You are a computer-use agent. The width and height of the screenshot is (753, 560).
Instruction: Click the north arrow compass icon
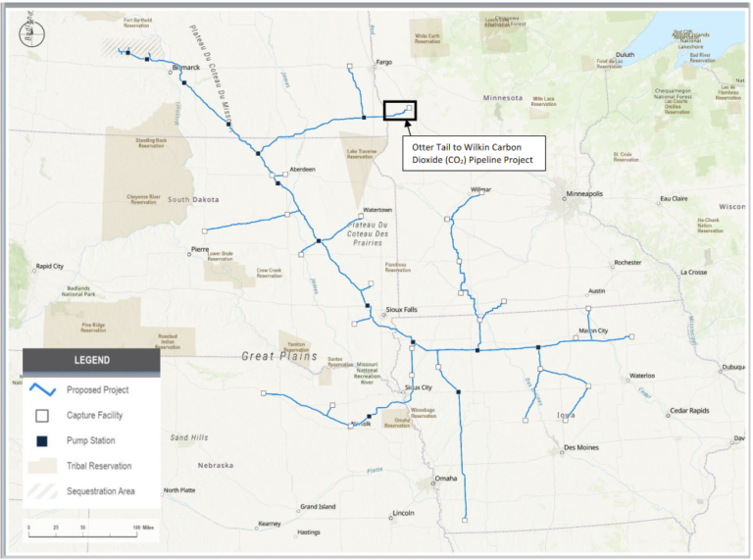(x=31, y=32)
